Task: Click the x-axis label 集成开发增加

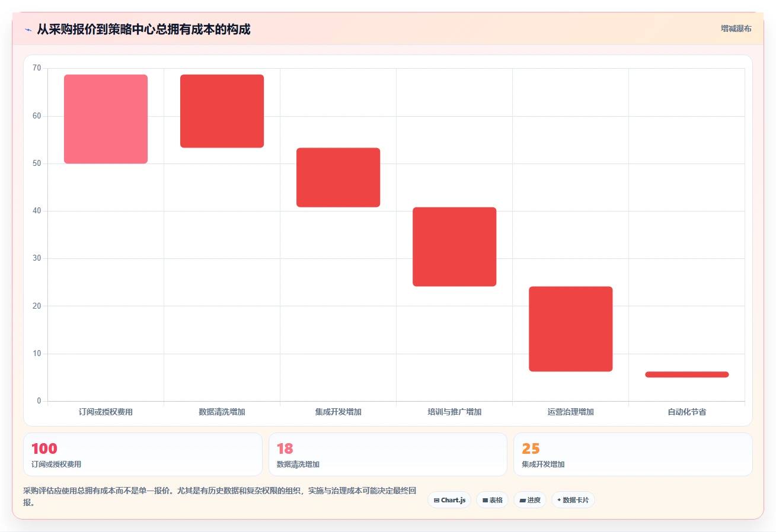Action: coord(338,412)
